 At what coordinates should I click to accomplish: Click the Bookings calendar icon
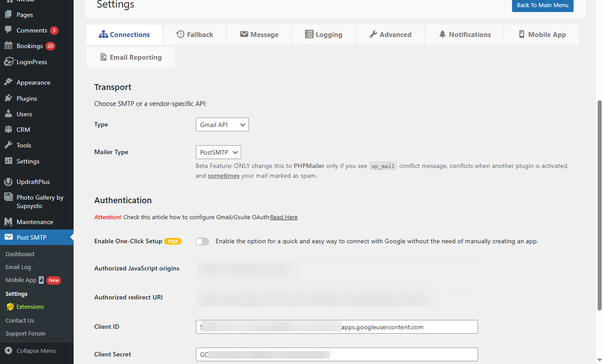pos(8,46)
